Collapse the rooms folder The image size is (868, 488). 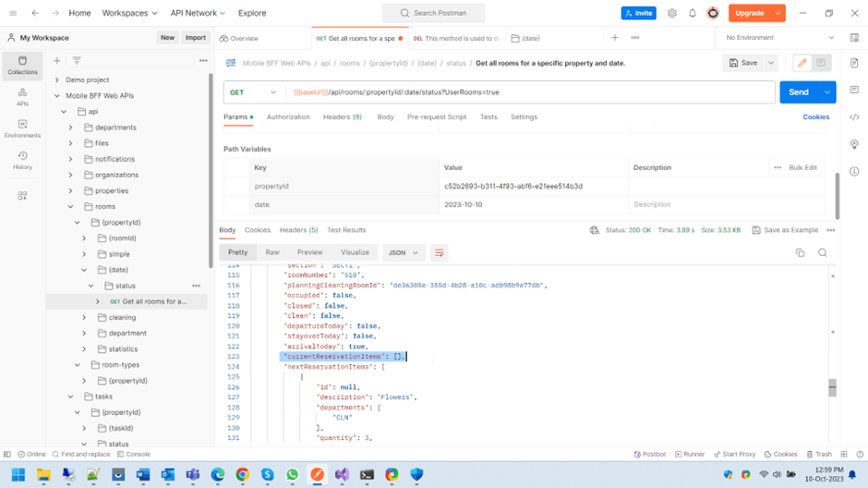pos(70,207)
